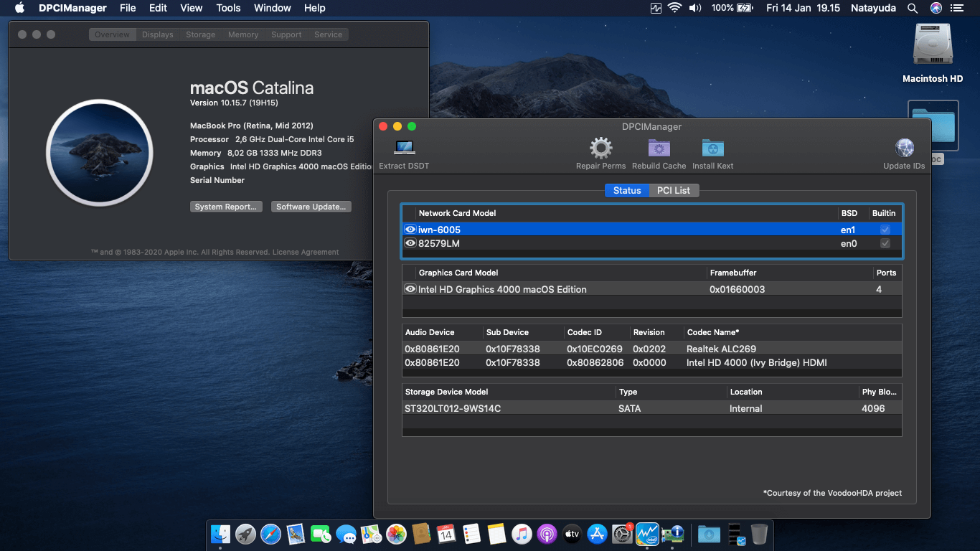This screenshot has width=980, height=551.
Task: Click the Rebuild Cache icon
Action: [659, 149]
